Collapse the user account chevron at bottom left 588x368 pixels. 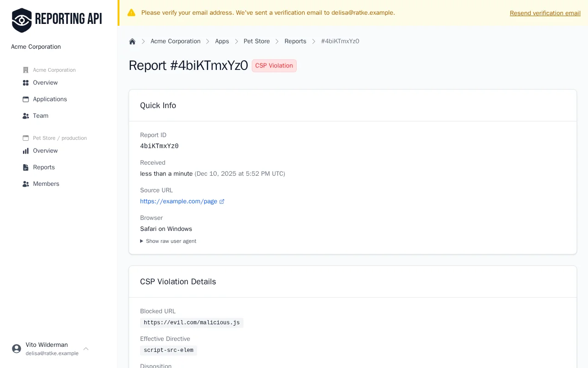[86, 349]
